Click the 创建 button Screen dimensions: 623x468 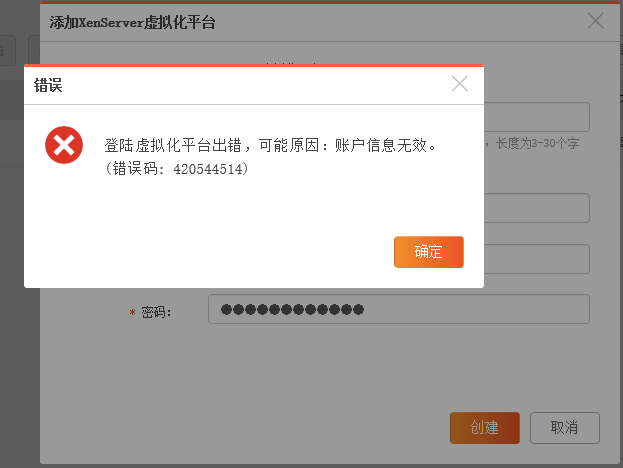pyautogui.click(x=485, y=428)
